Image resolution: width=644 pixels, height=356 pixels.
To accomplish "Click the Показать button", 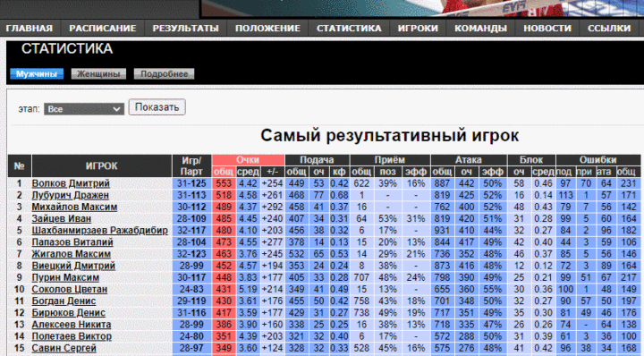I will point(157,107).
